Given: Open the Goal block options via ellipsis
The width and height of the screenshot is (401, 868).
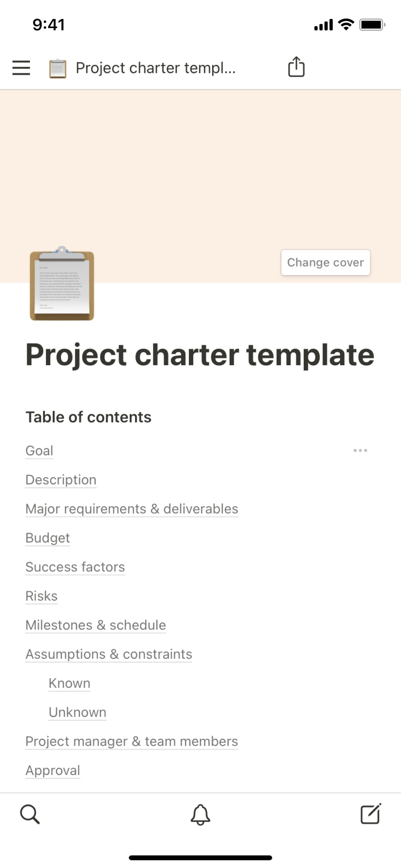Looking at the screenshot, I should (360, 450).
